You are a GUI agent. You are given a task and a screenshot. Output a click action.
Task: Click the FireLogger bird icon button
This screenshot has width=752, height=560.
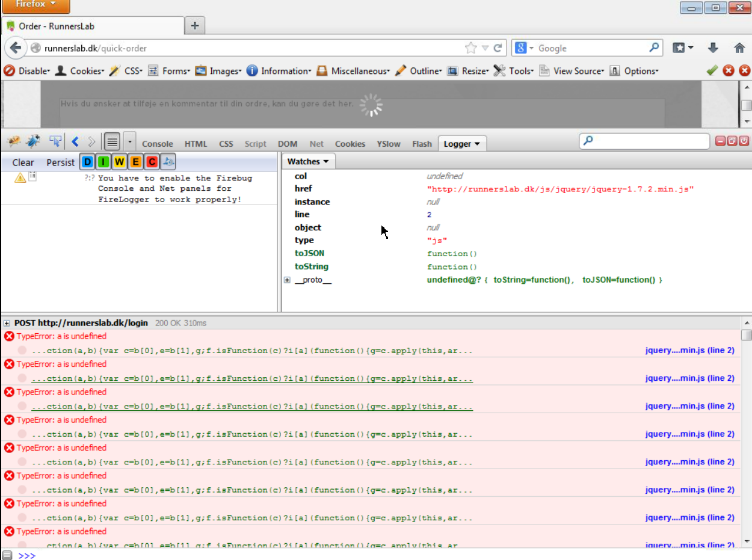(168, 162)
